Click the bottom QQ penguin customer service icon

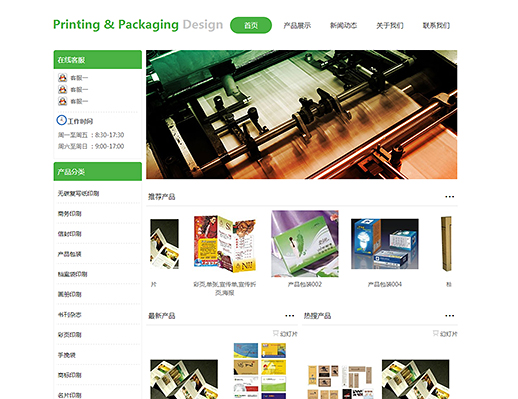pyautogui.click(x=62, y=101)
